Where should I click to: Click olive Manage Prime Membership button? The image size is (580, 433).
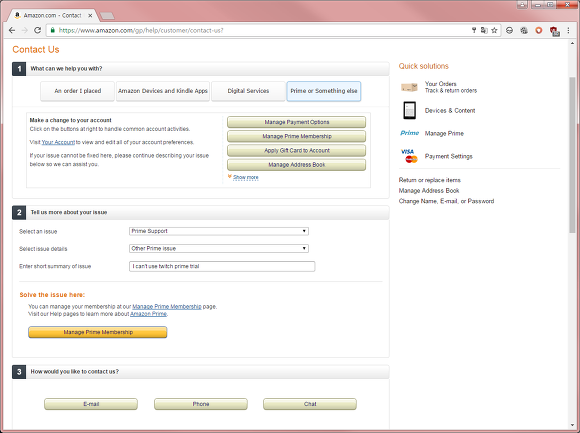click(x=296, y=136)
